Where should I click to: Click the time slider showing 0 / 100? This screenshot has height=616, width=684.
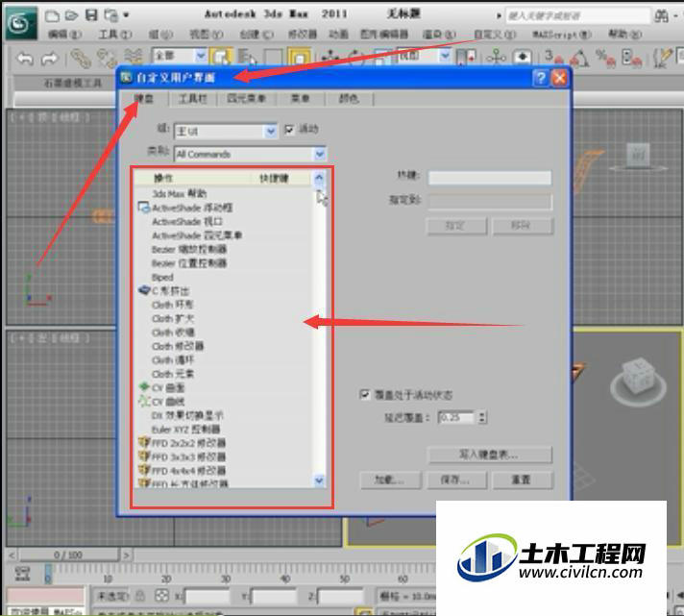[x=68, y=554]
